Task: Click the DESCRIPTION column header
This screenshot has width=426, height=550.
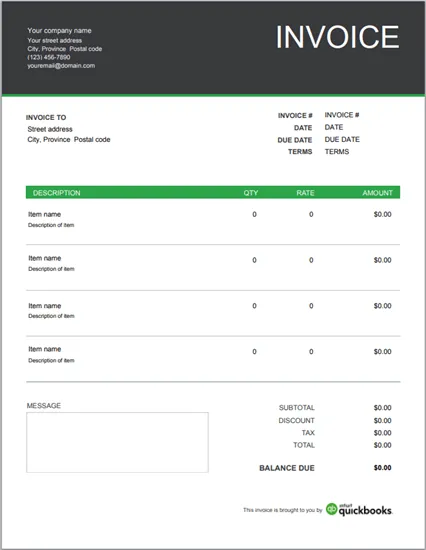Action: (56, 193)
